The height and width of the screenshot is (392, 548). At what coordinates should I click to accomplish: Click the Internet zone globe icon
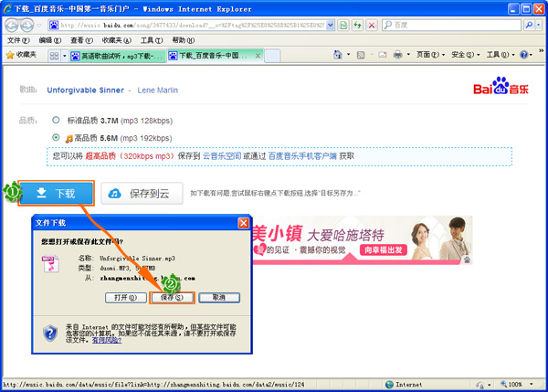coord(389,385)
